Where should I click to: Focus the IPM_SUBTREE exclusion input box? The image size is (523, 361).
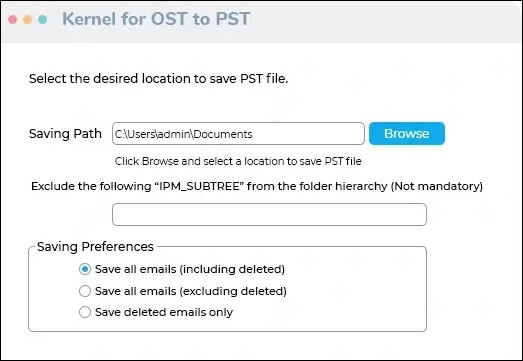tap(269, 214)
